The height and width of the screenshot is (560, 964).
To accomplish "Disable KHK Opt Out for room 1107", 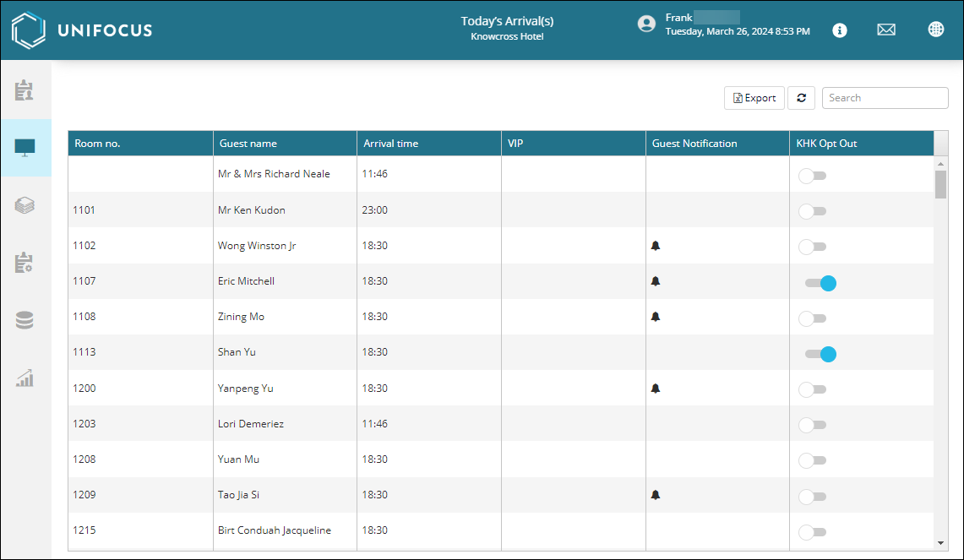I will click(820, 283).
